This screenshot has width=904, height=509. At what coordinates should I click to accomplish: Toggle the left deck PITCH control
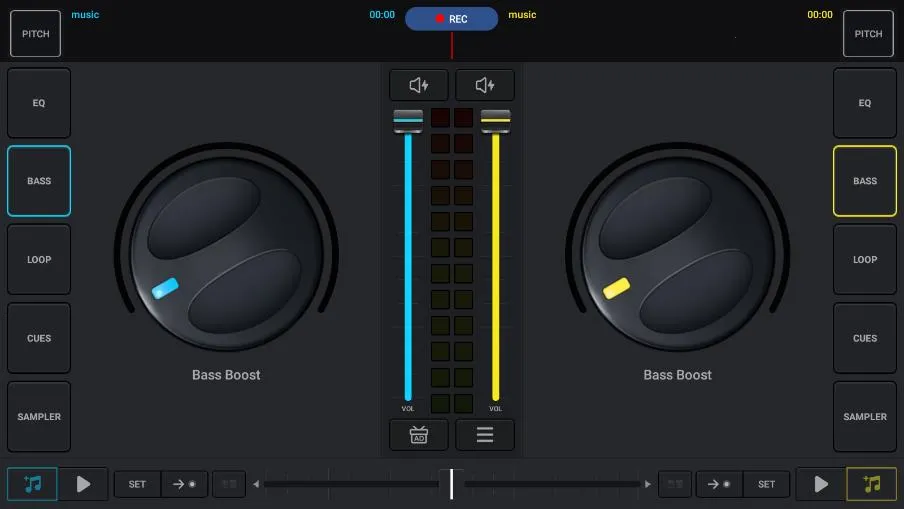(x=36, y=34)
